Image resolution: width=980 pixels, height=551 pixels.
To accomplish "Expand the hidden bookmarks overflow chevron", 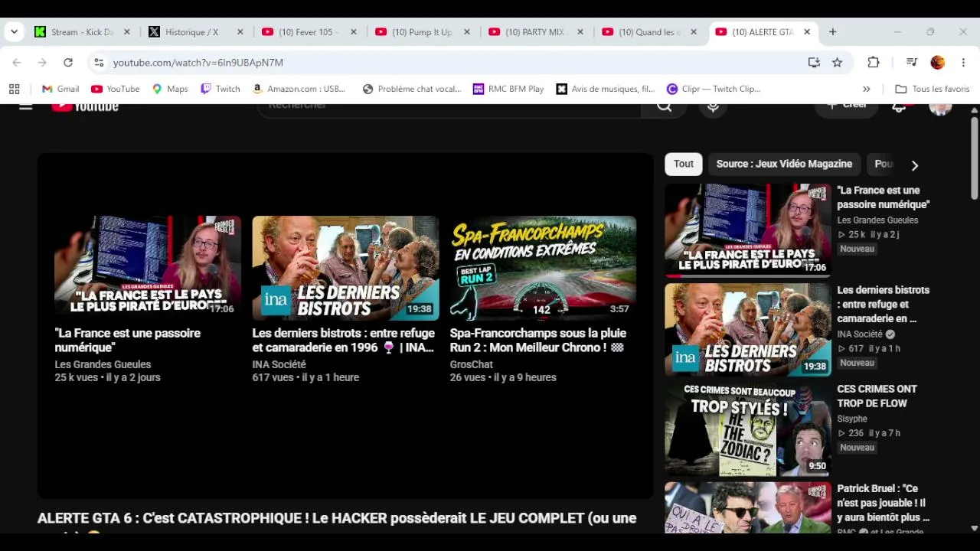I will [866, 89].
